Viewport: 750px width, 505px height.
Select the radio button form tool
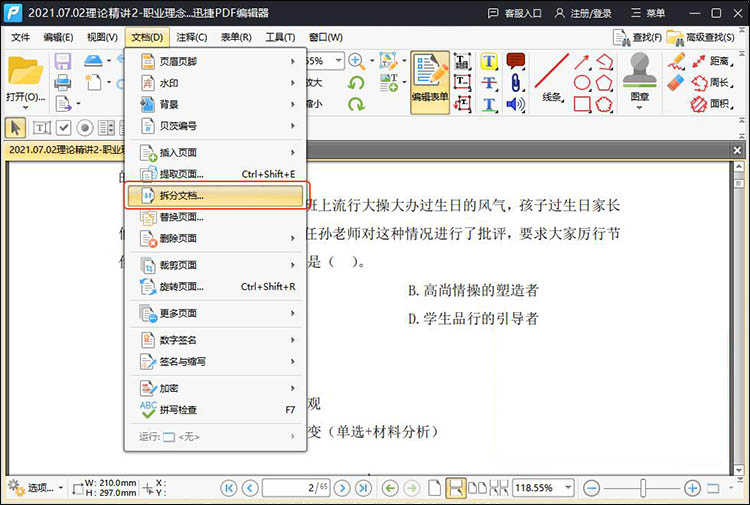click(85, 128)
